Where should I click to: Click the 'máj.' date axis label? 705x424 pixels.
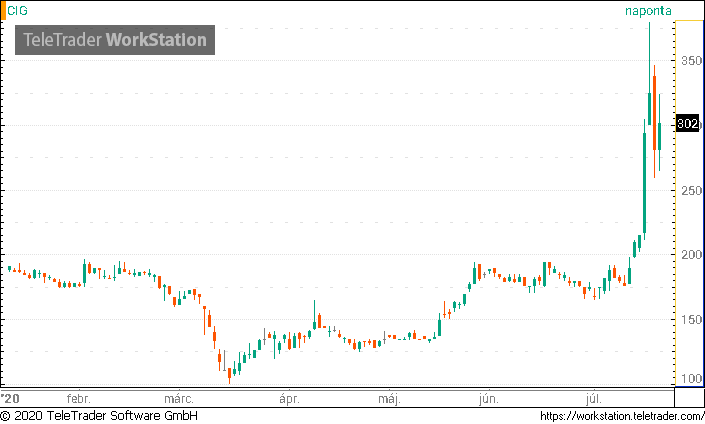[389, 399]
